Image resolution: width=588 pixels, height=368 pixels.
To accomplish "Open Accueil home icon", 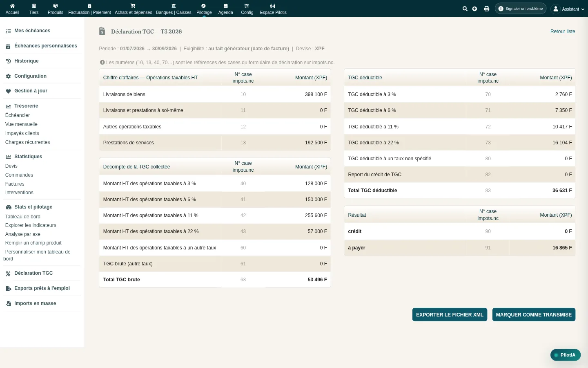I will (12, 6).
